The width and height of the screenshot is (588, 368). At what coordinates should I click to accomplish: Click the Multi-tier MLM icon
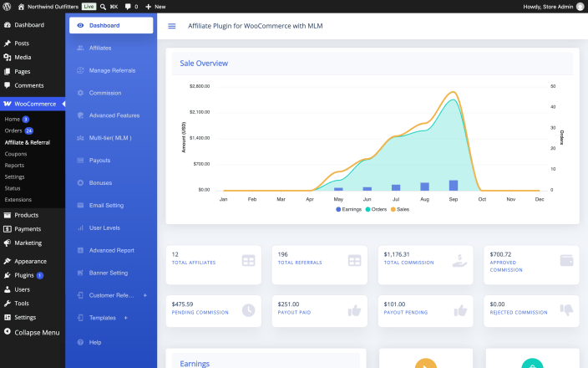80,138
